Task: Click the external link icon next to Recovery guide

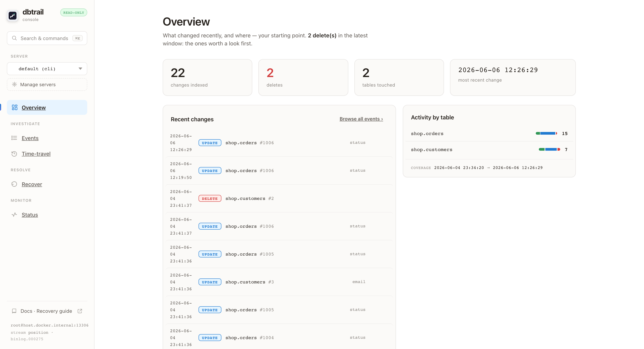Action: 80,311
